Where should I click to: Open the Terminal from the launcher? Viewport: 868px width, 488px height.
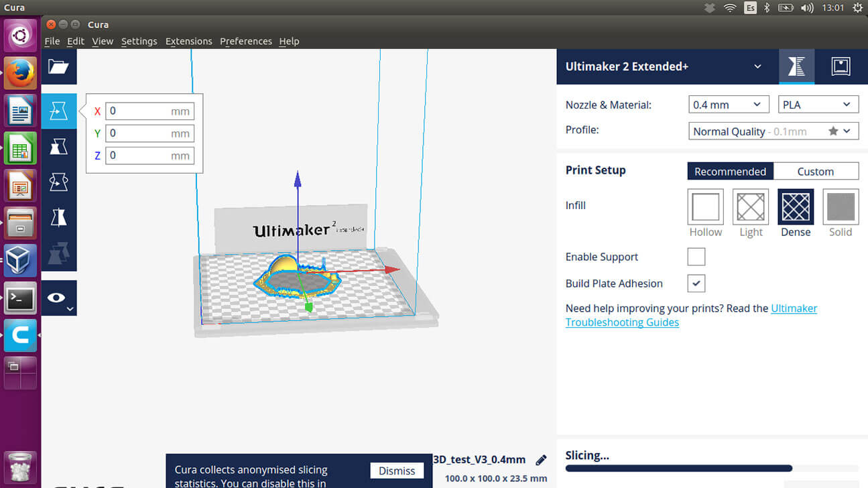(x=21, y=298)
